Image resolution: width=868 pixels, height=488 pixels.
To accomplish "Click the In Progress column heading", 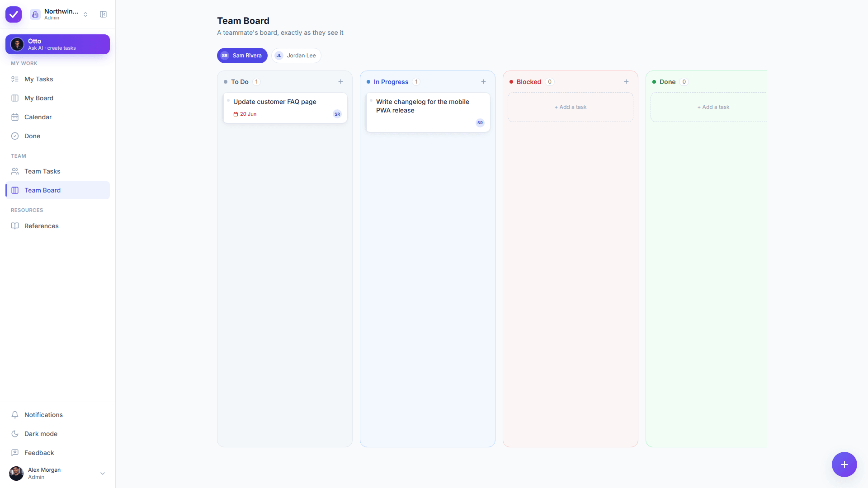I will coord(391,82).
